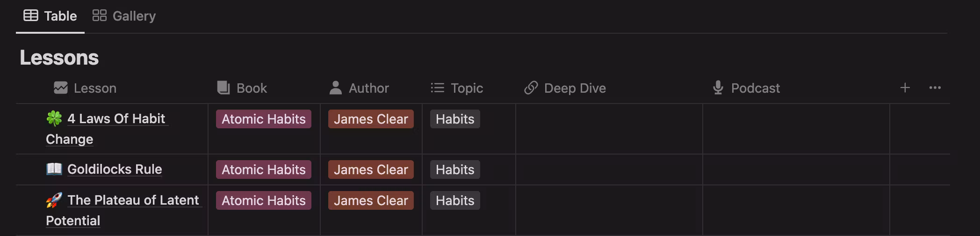Click the rocket page icon
Viewport: 980px width, 236px height.
(x=54, y=200)
